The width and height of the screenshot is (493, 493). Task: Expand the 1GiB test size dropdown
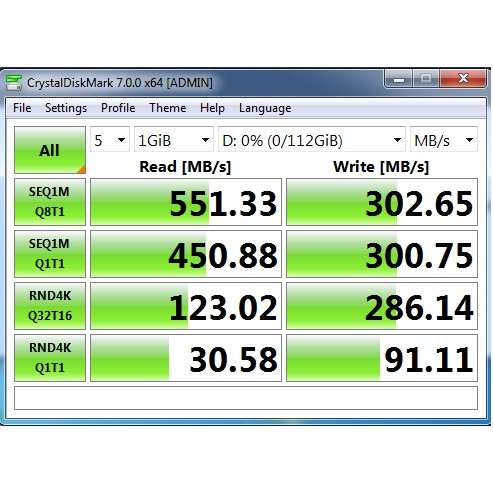coord(174,140)
